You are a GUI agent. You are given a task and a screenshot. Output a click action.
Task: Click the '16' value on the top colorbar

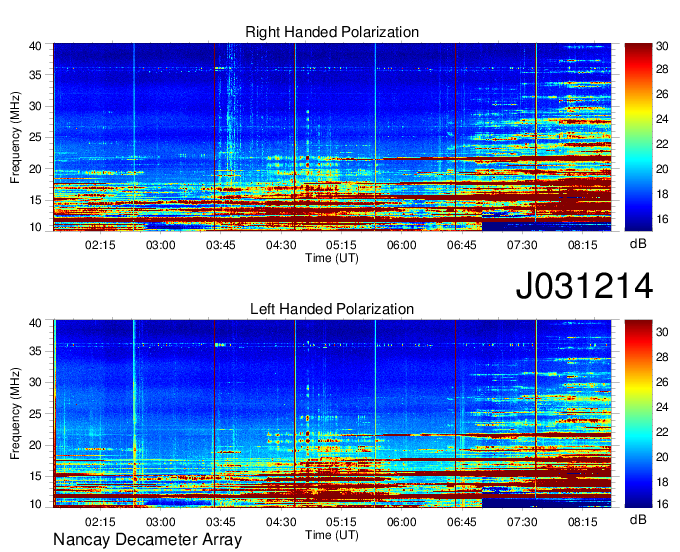pyautogui.click(x=662, y=219)
